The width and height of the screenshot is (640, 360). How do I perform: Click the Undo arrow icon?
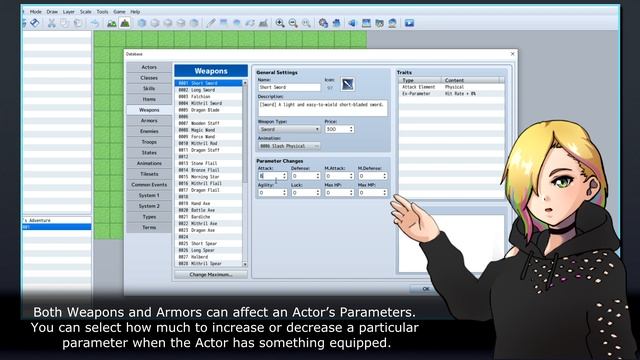coord(94,23)
